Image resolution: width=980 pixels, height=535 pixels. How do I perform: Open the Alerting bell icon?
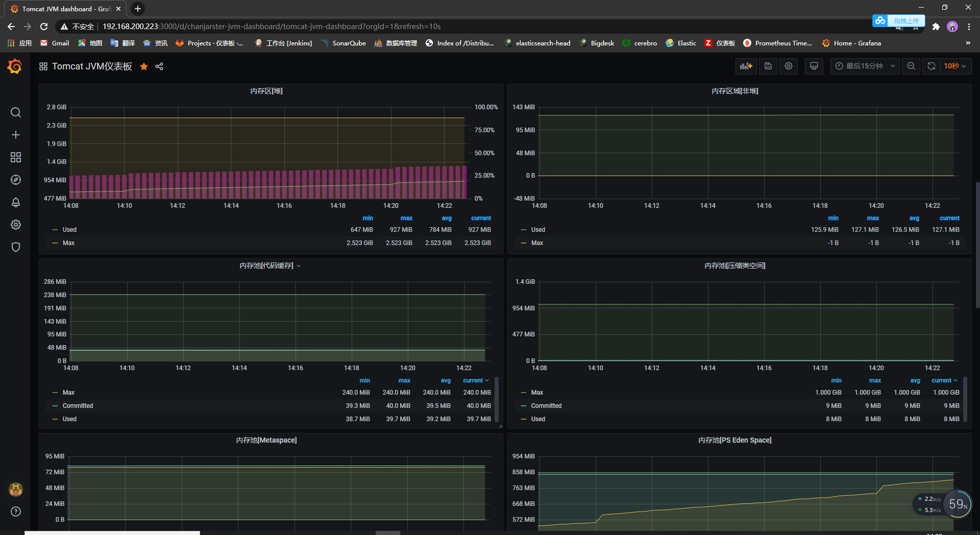(16, 202)
